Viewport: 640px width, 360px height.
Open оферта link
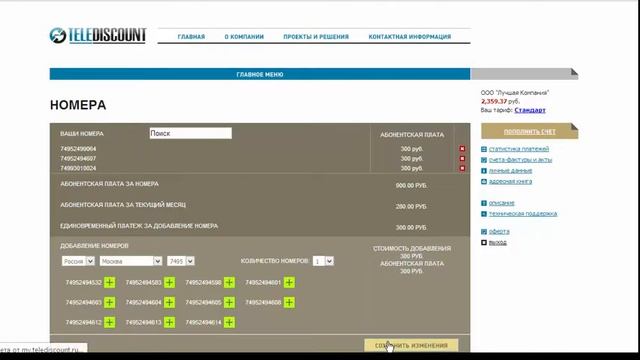click(x=499, y=232)
